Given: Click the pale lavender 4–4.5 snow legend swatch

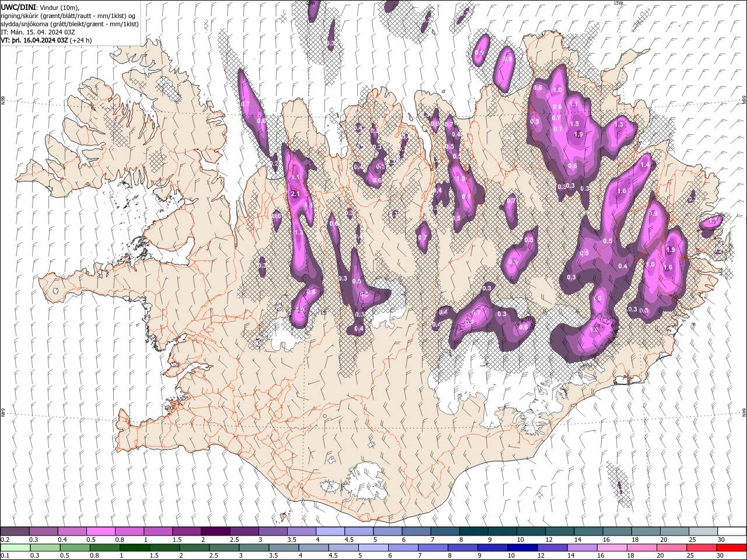Looking at the screenshot, I should coord(330,531).
